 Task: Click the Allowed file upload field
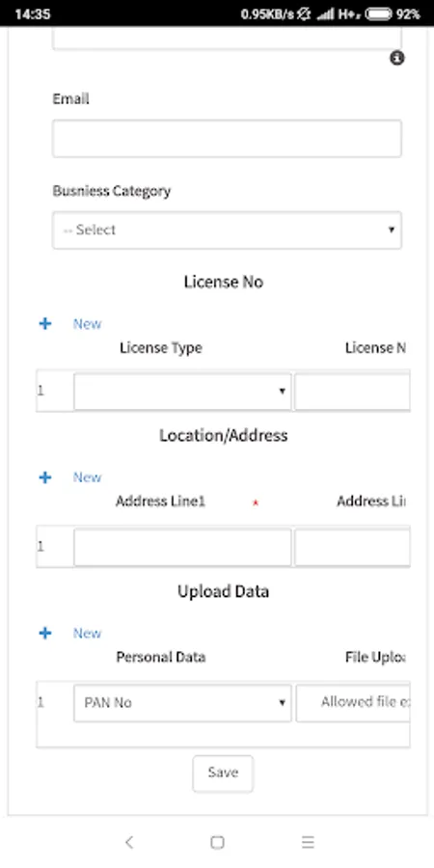353,703
